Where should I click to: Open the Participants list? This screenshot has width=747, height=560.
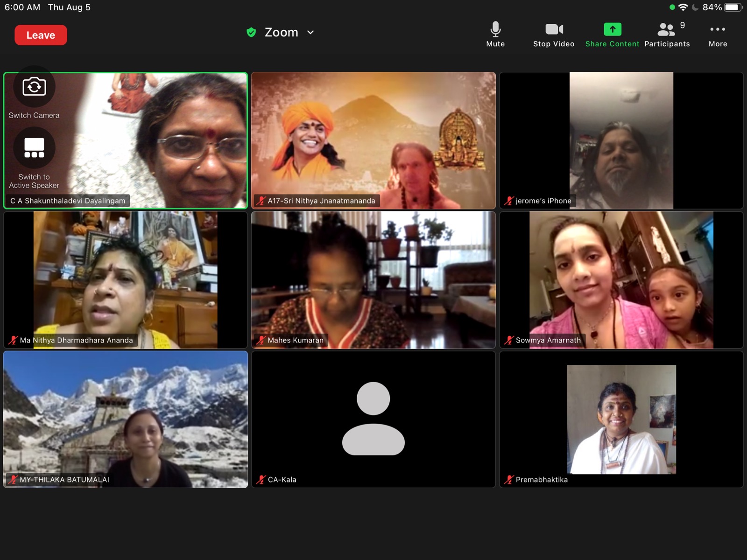click(x=667, y=35)
